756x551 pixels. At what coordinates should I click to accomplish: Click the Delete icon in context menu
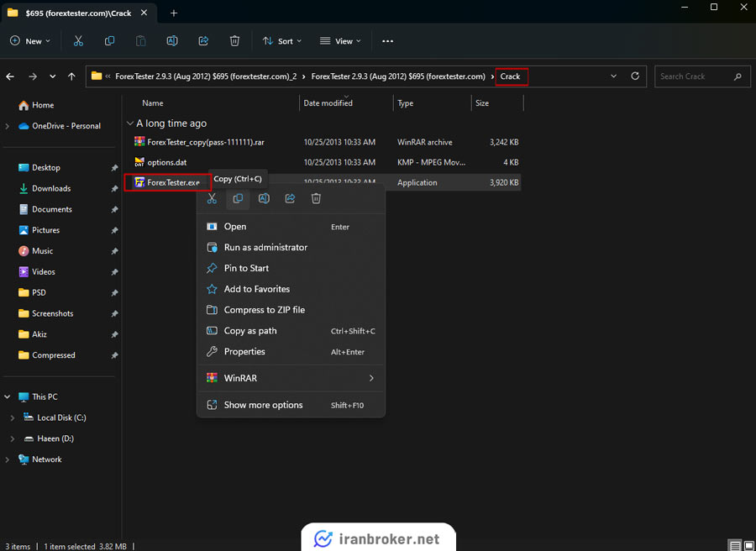tap(317, 198)
